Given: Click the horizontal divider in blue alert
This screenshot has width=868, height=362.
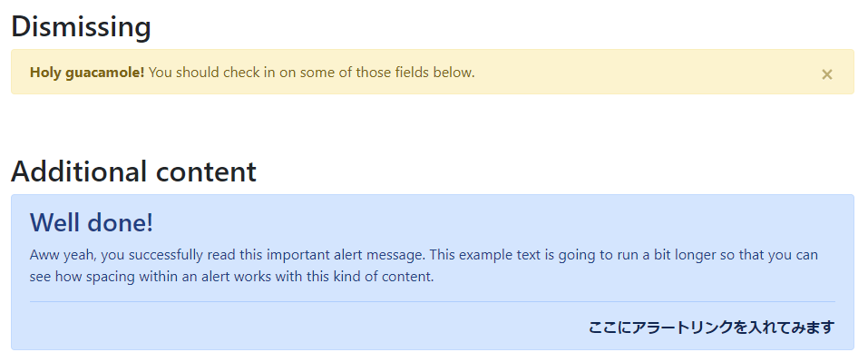Looking at the screenshot, I should click(433, 301).
